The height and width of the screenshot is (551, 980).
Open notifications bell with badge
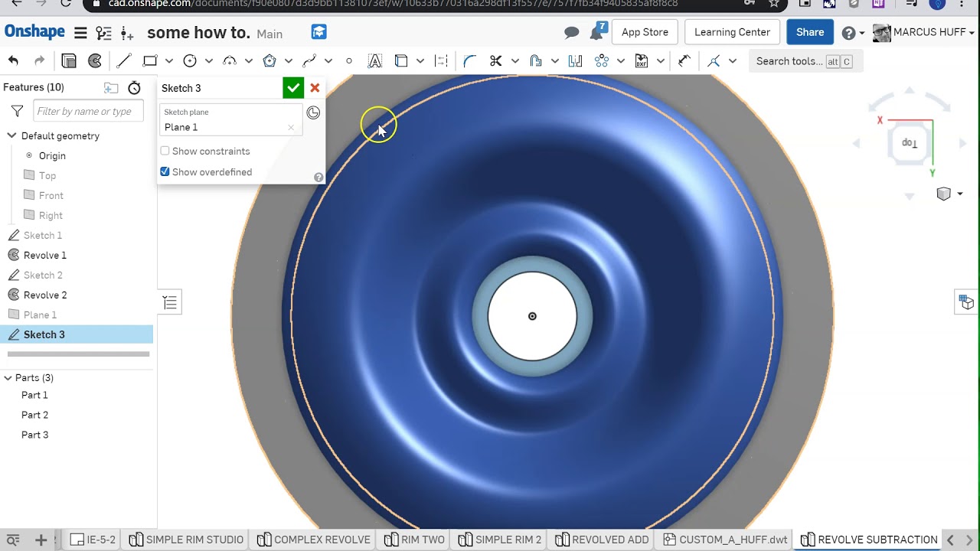598,32
